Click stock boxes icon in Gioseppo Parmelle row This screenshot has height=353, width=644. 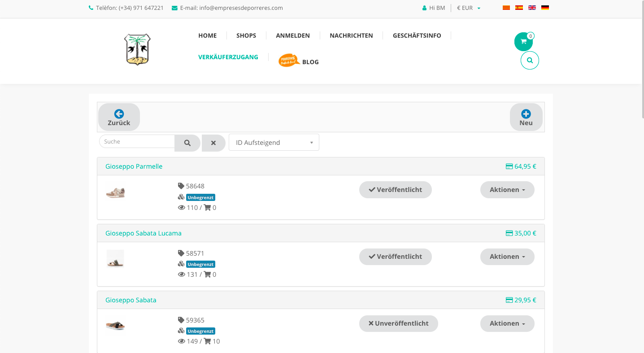tap(181, 197)
